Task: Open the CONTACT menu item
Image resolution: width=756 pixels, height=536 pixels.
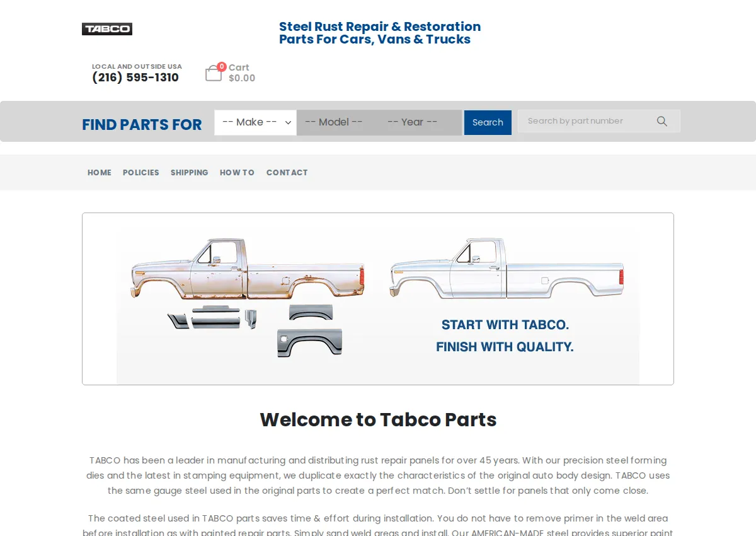Action: (x=287, y=172)
